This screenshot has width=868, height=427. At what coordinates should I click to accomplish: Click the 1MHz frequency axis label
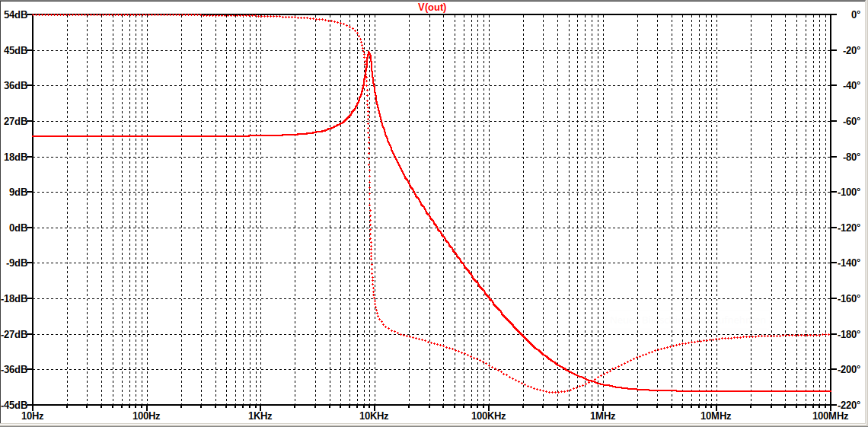click(602, 416)
